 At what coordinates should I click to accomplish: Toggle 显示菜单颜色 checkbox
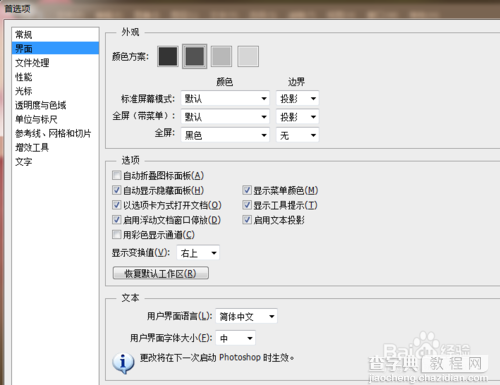(247, 190)
